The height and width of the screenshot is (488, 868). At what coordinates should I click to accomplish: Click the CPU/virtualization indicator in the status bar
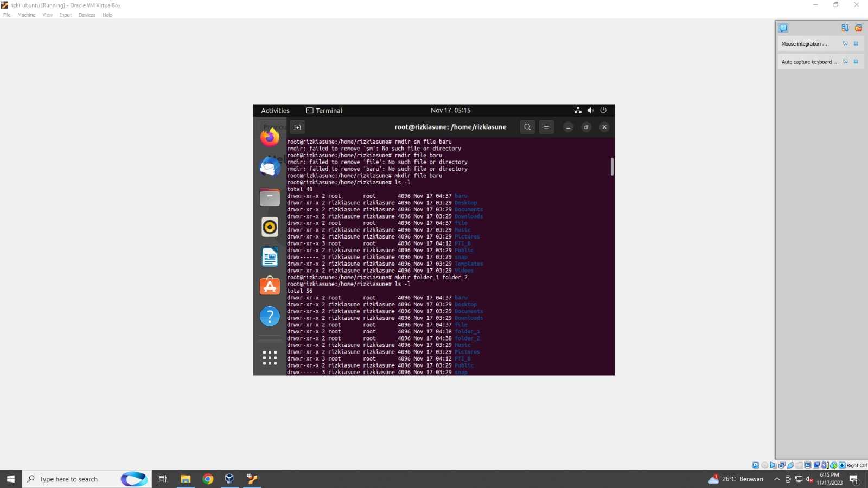click(825, 465)
